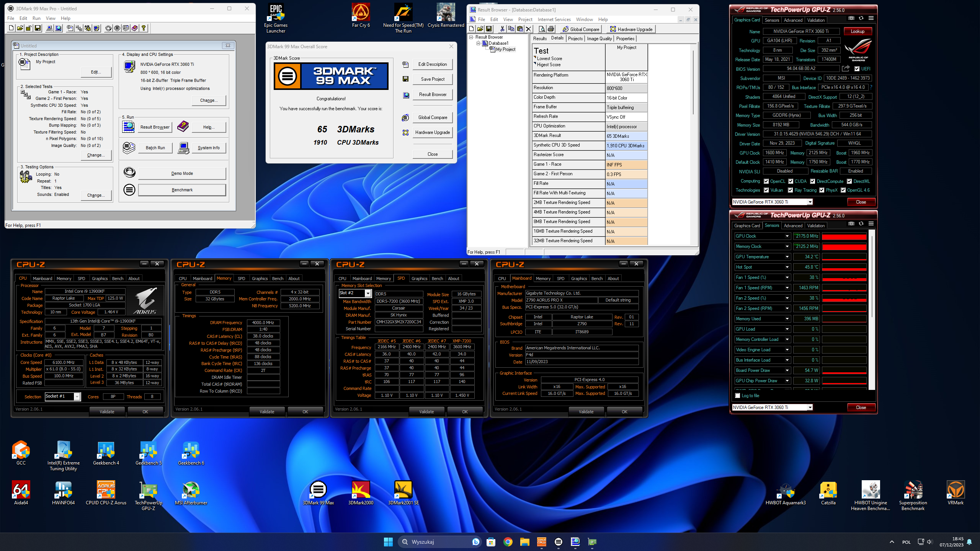This screenshot has height=551, width=980.
Task: Click Result Browser icon in 3DMark Run section
Action: coord(128,127)
